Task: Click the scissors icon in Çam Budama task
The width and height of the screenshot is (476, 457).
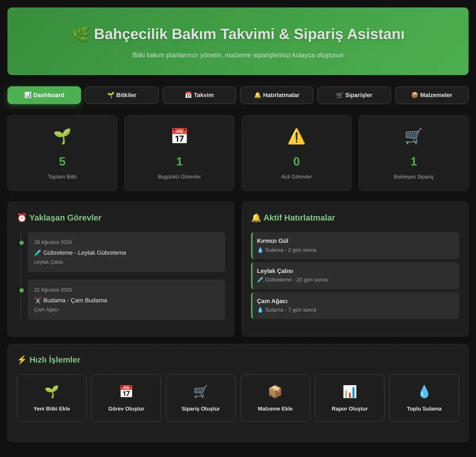Action: point(38,300)
